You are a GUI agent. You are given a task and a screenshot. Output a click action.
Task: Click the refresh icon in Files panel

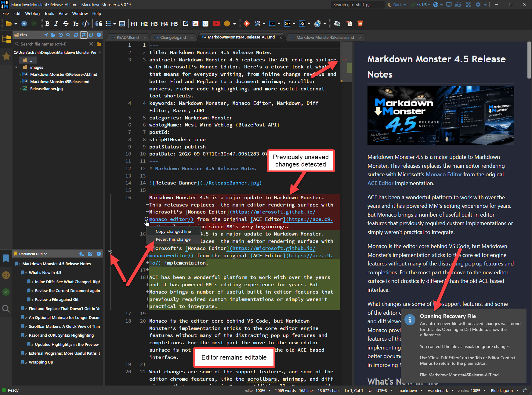point(76,35)
